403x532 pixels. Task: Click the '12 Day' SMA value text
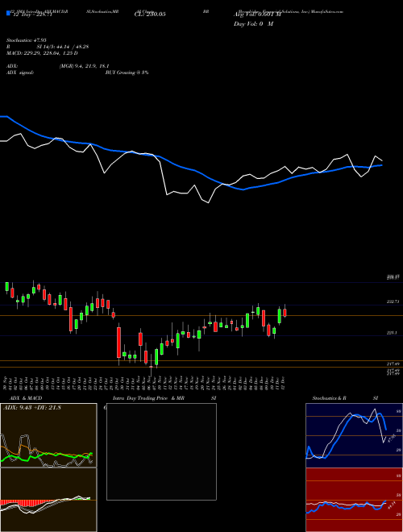click(32, 15)
